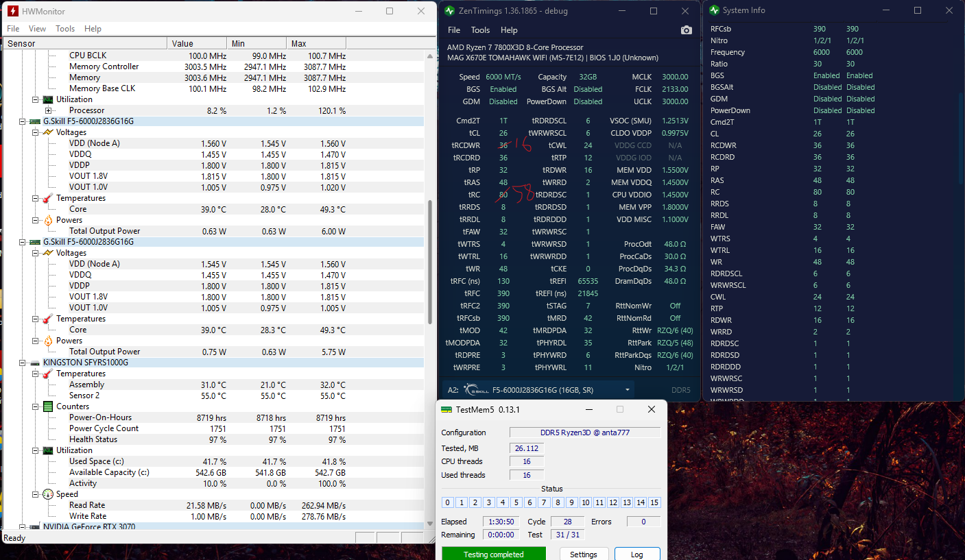This screenshot has height=560, width=965.
Task: Click status cell 15 in TestMem5
Action: (654, 502)
